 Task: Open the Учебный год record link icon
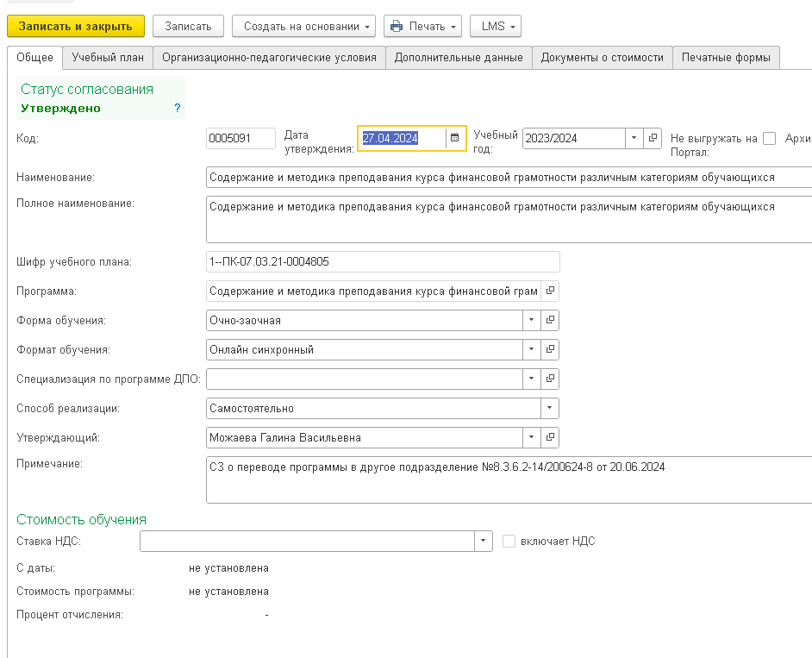click(653, 138)
